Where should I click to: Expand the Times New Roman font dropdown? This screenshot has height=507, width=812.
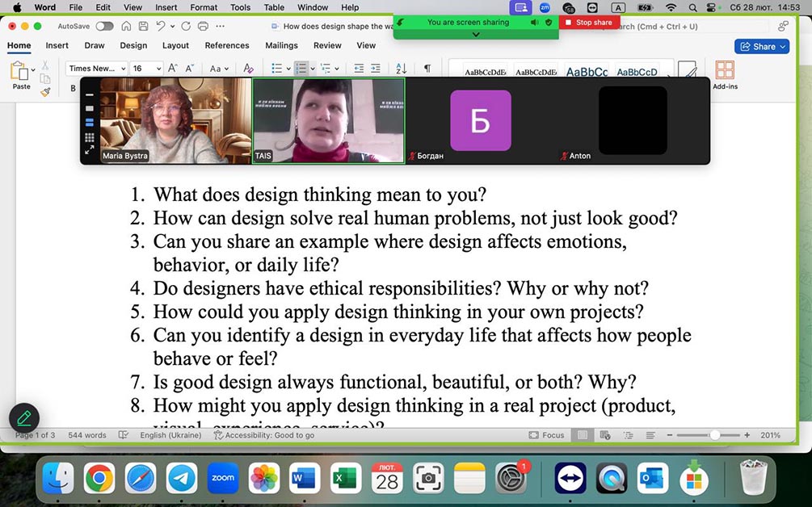97,69
